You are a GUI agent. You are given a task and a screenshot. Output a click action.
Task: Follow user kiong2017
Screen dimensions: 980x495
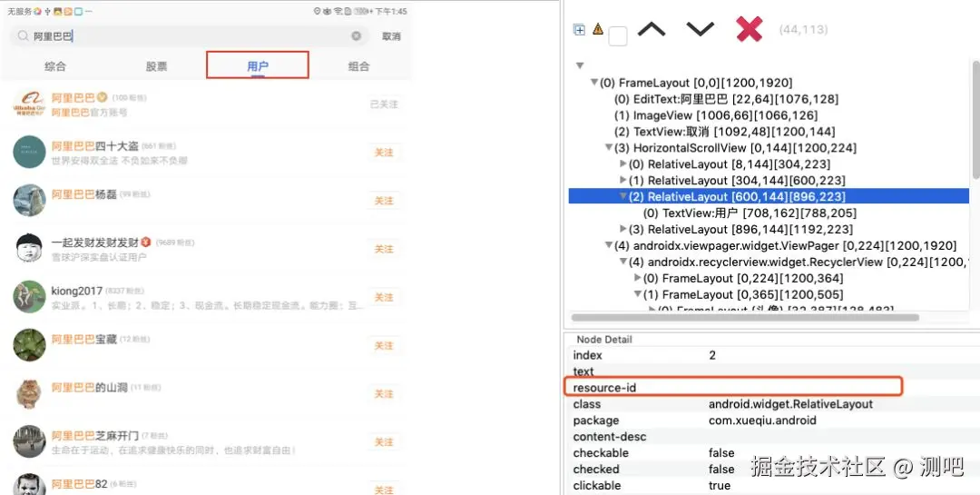tap(384, 297)
